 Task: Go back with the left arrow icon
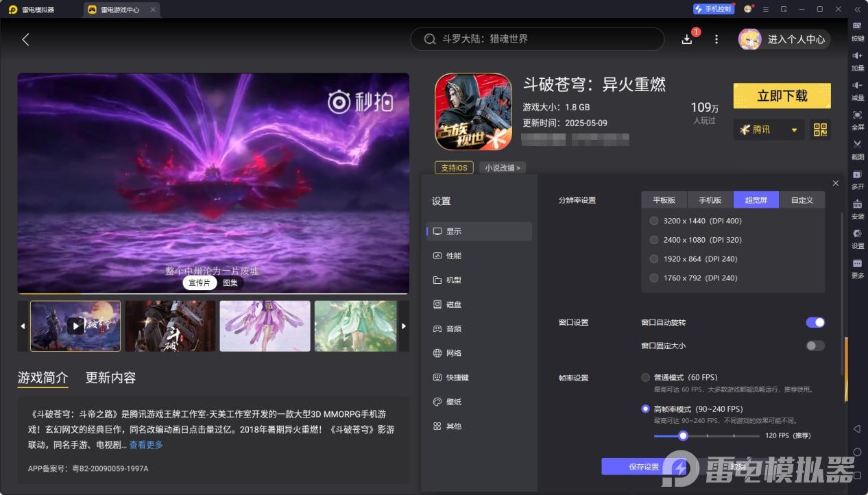(25, 39)
